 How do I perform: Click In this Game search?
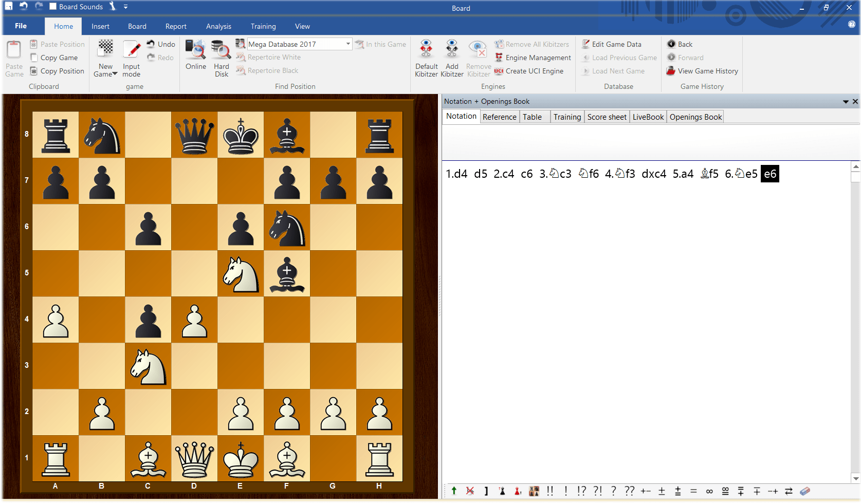coord(381,44)
